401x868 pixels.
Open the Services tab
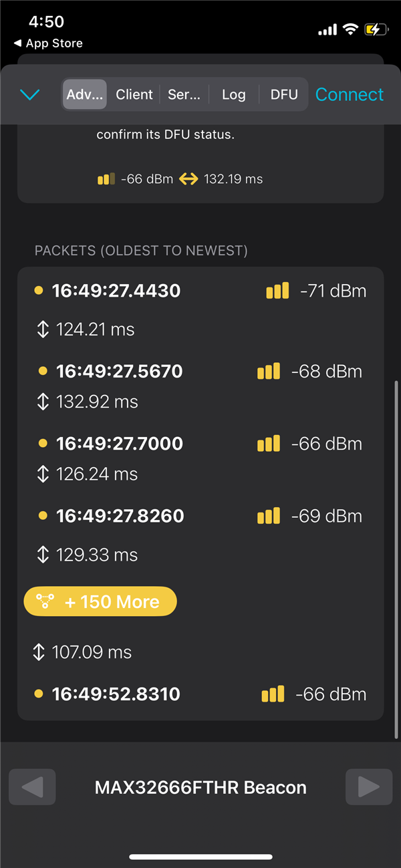point(184,94)
